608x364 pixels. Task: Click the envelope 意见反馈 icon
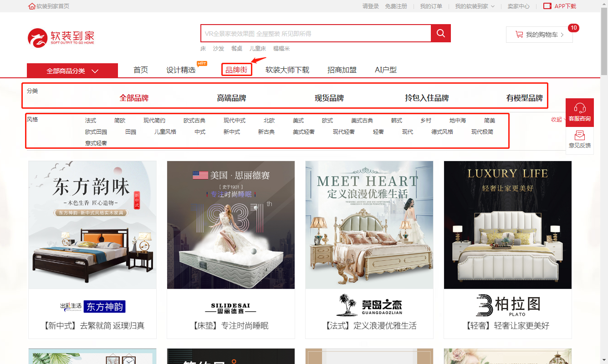coord(580,136)
